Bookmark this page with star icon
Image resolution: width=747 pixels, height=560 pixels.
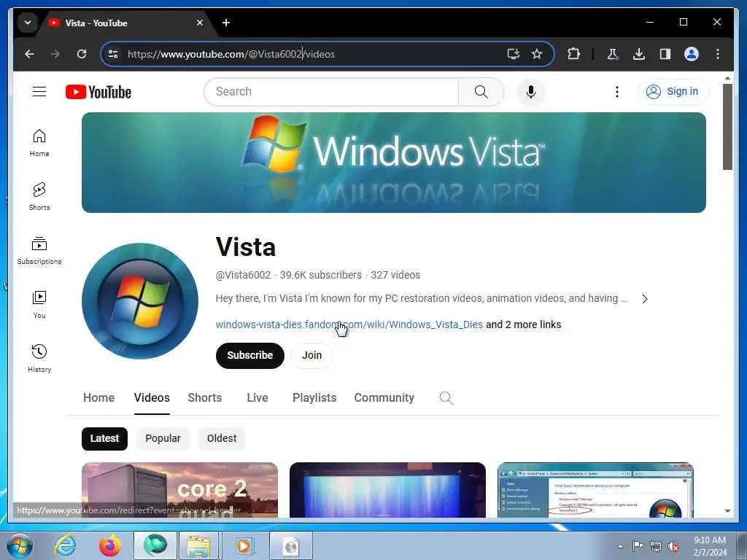(x=537, y=54)
